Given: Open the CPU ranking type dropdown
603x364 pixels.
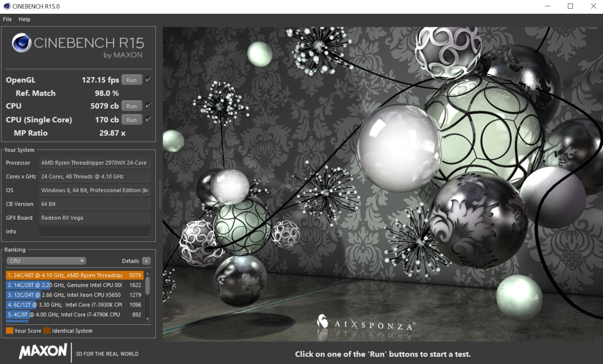Looking at the screenshot, I should click(46, 261).
